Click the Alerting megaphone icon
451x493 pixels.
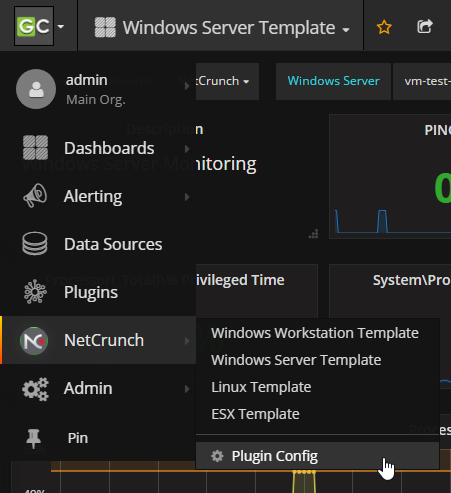pyautogui.click(x=35, y=196)
